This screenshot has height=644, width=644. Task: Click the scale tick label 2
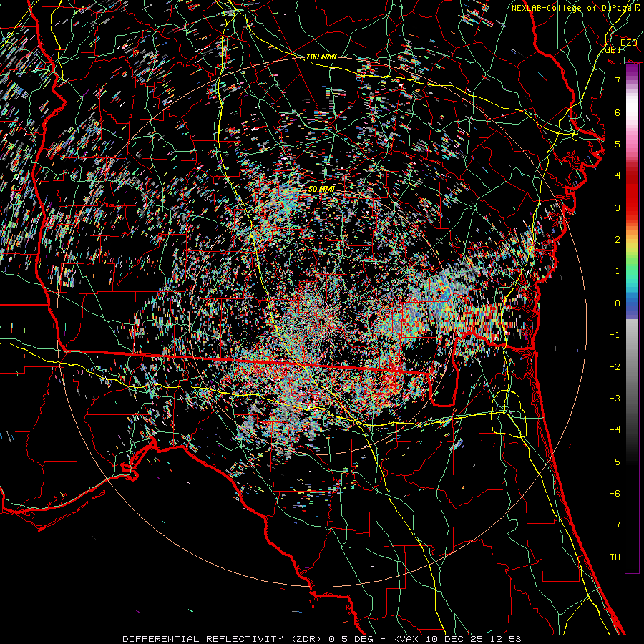point(618,240)
